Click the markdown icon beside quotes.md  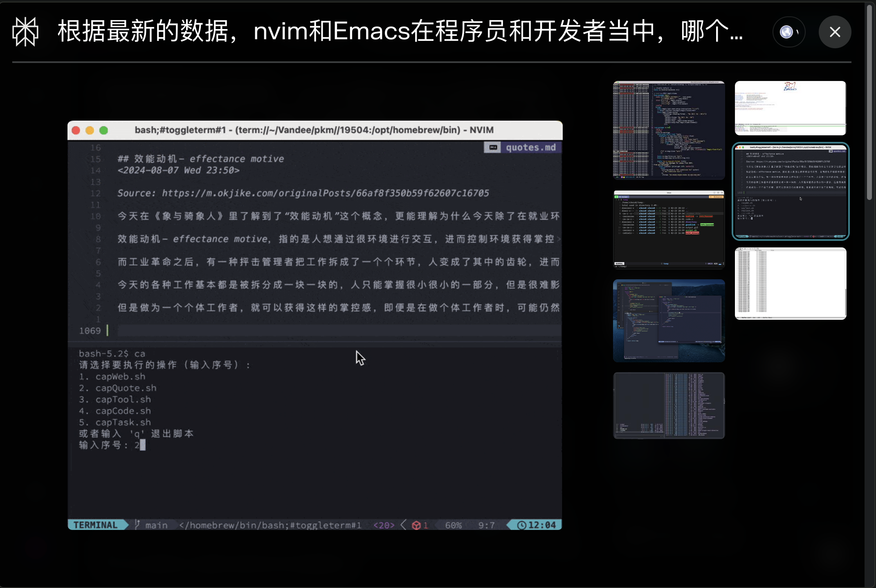(x=493, y=148)
